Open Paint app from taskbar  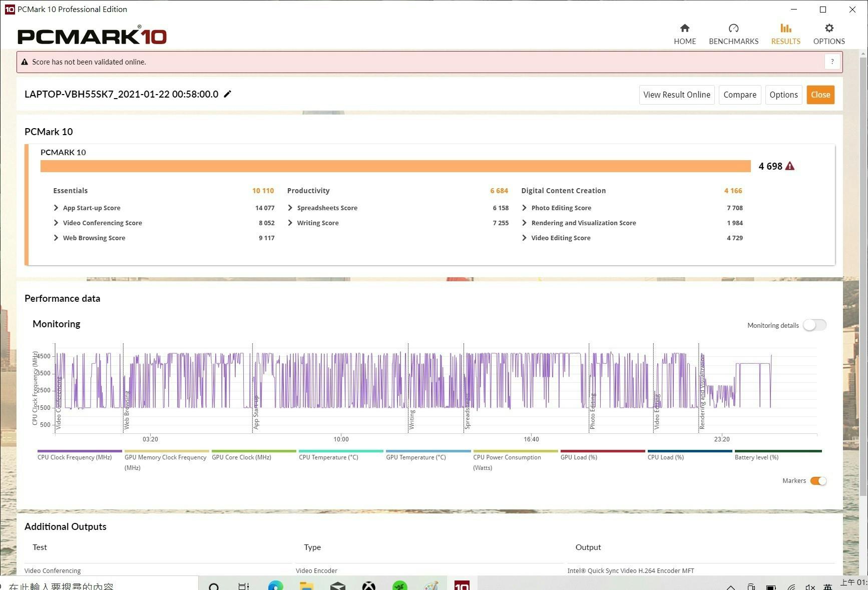tap(430, 586)
